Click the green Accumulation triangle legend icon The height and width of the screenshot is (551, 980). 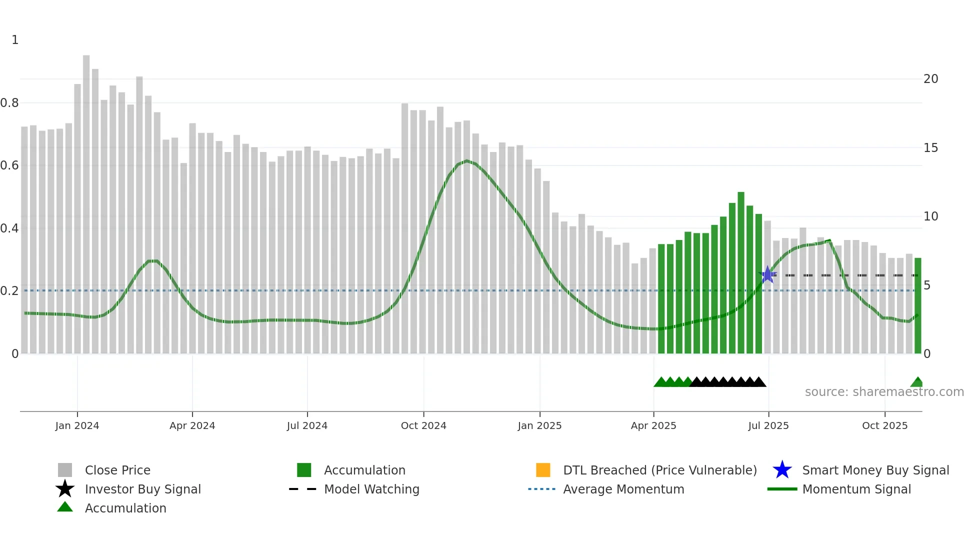point(65,507)
